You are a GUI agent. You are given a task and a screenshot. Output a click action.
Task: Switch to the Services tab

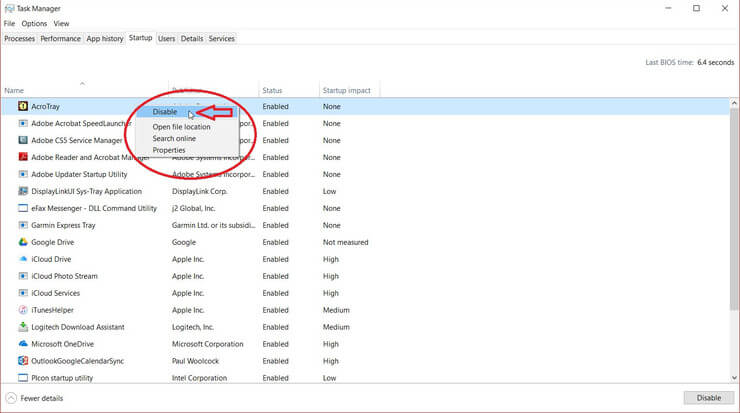(221, 39)
